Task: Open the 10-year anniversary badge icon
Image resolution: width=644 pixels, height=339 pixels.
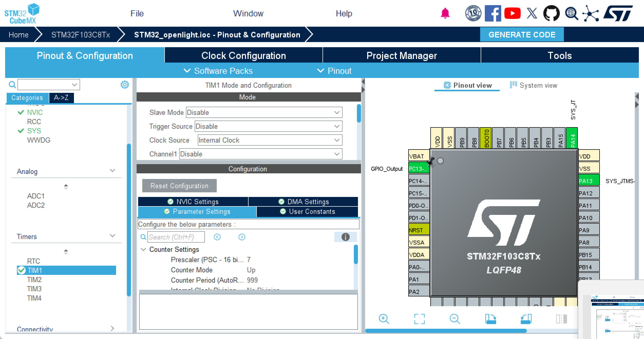Action: [473, 13]
